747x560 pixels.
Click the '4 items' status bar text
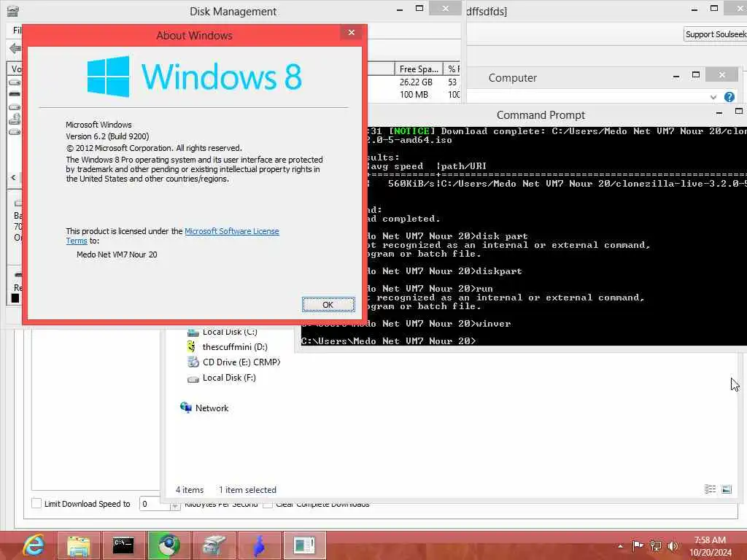pos(189,489)
